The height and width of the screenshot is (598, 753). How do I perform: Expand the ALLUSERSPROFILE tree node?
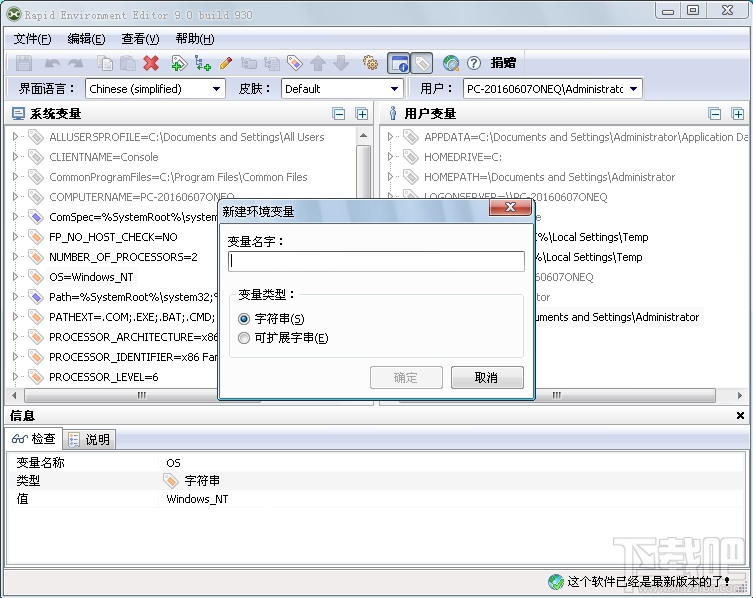(x=15, y=137)
